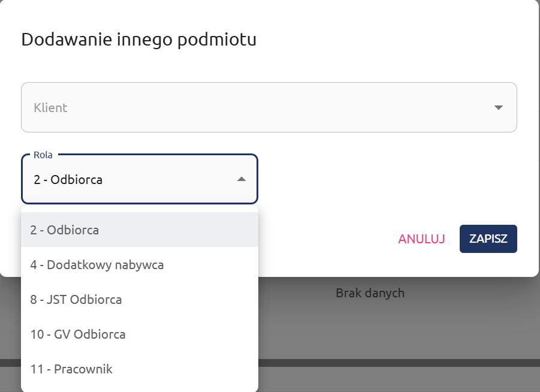Viewport: 540px width, 392px height.
Task: Click the Rola select showing selected value
Action: [x=120, y=179]
